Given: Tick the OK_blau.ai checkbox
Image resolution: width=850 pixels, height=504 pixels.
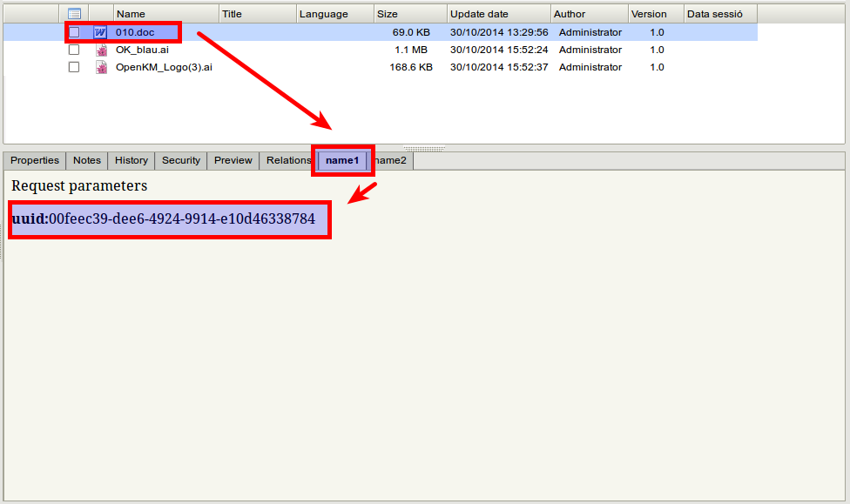Looking at the screenshot, I should point(74,50).
